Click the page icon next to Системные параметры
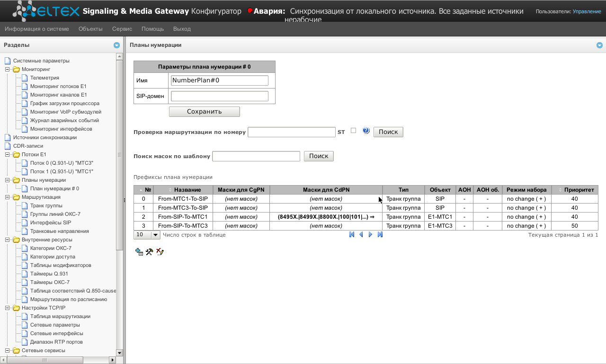Viewport: 606px width, 364px height. coord(8,61)
